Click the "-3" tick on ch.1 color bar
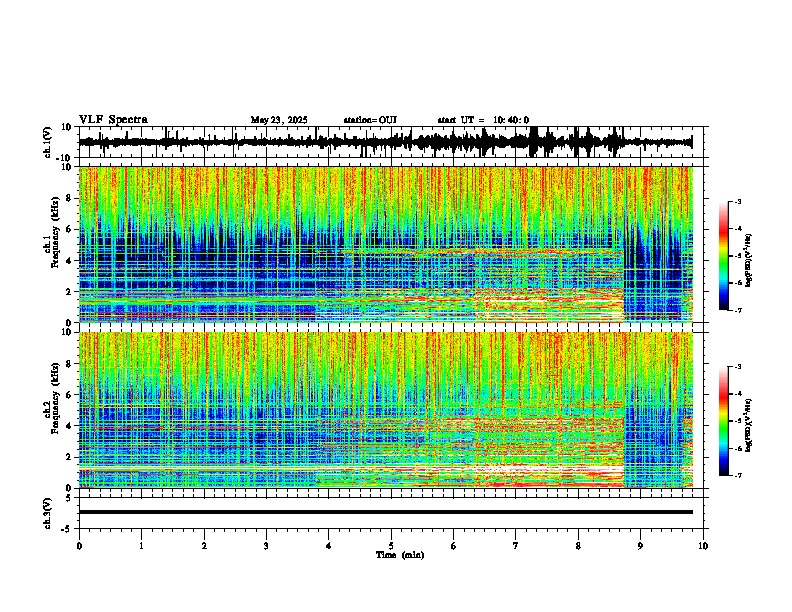The height and width of the screenshot is (612, 792). click(x=738, y=202)
